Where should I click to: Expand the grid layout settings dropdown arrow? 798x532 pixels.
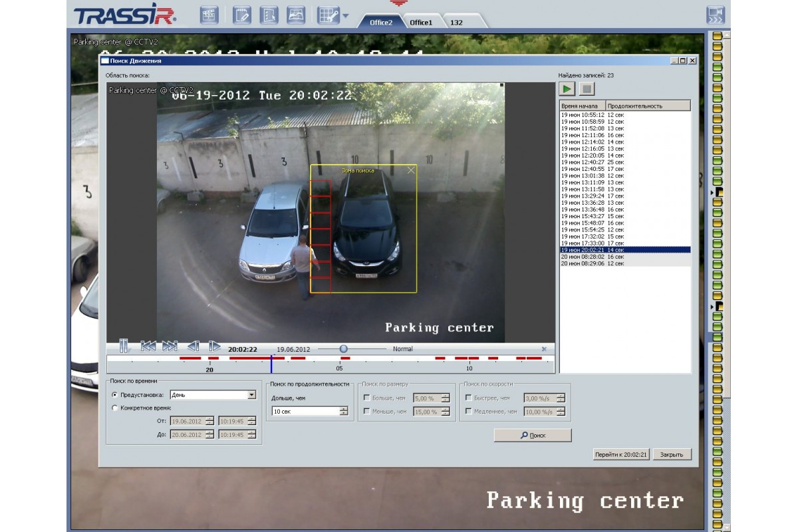click(345, 15)
